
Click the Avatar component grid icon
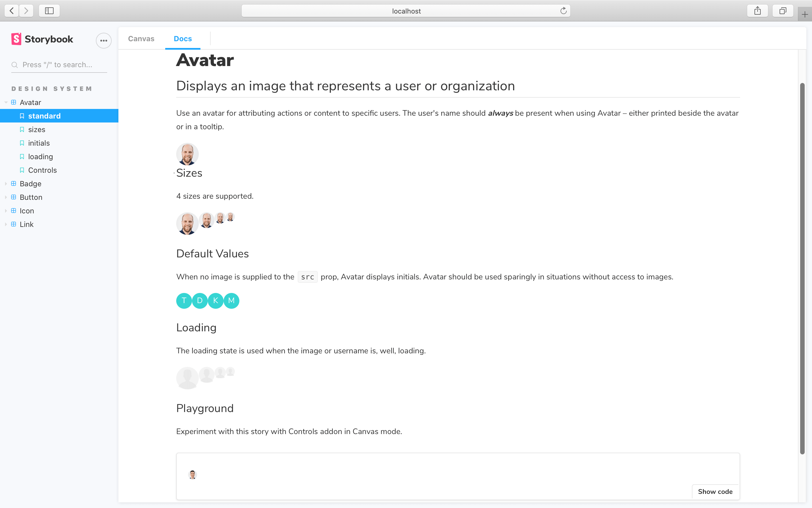[14, 102]
